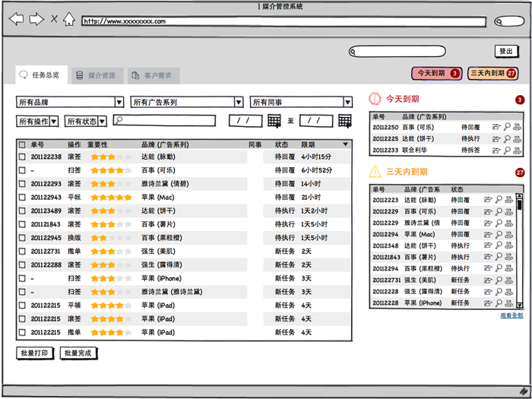
Task: Tick the checkbox for order 201123489
Action: click(22, 211)
